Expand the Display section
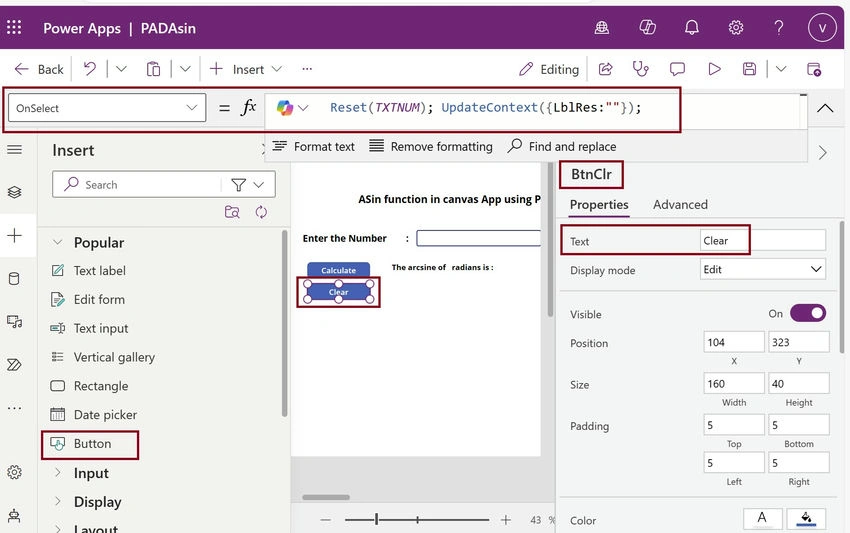 [x=57, y=502]
